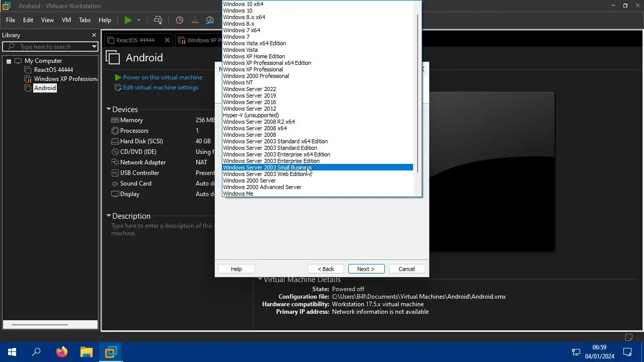Click the wizard Next button

click(366, 269)
